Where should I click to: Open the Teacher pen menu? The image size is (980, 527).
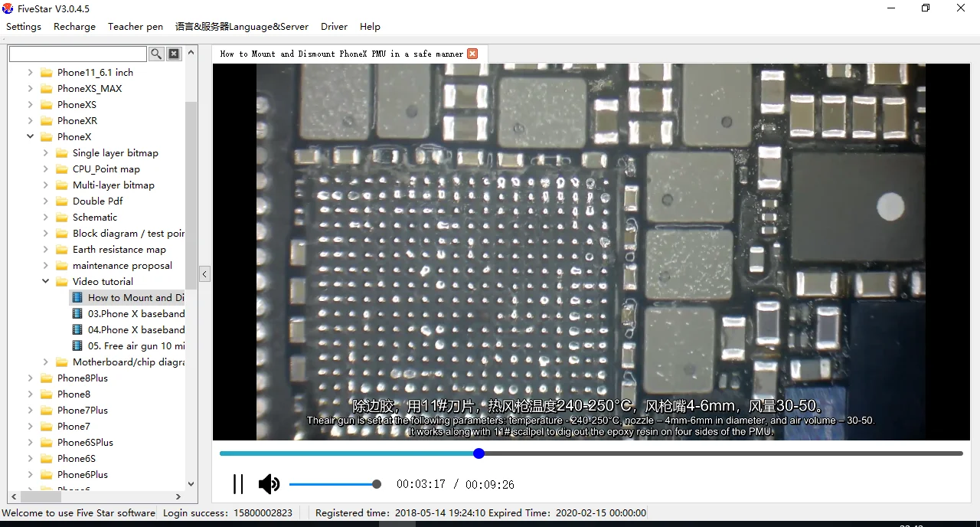136,27
